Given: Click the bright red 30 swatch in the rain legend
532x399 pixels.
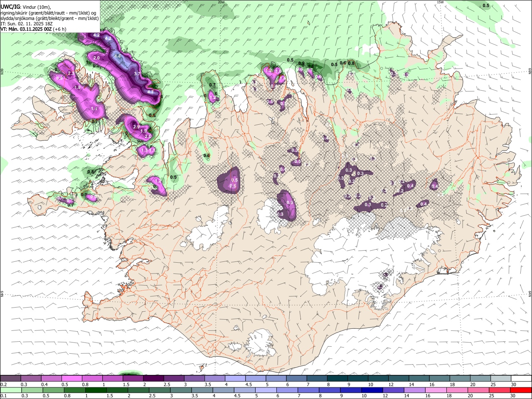Looking at the screenshot, I should (520, 390).
